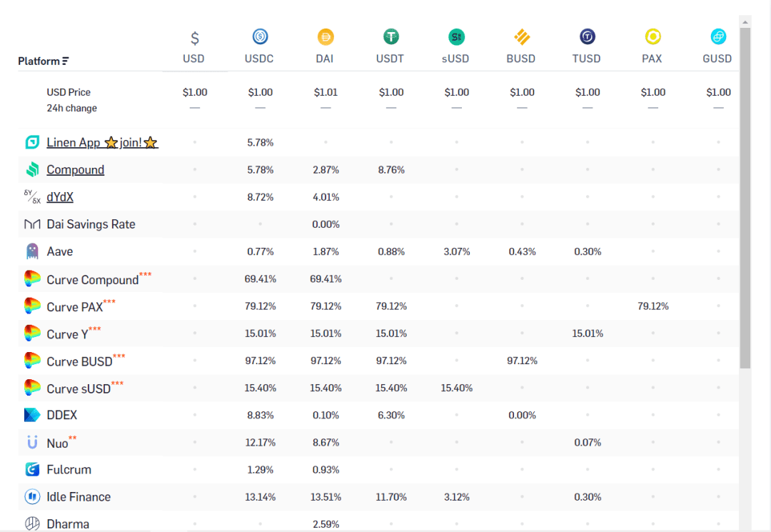Select Curve Y rate 15.01% under TUSD

[x=587, y=333]
